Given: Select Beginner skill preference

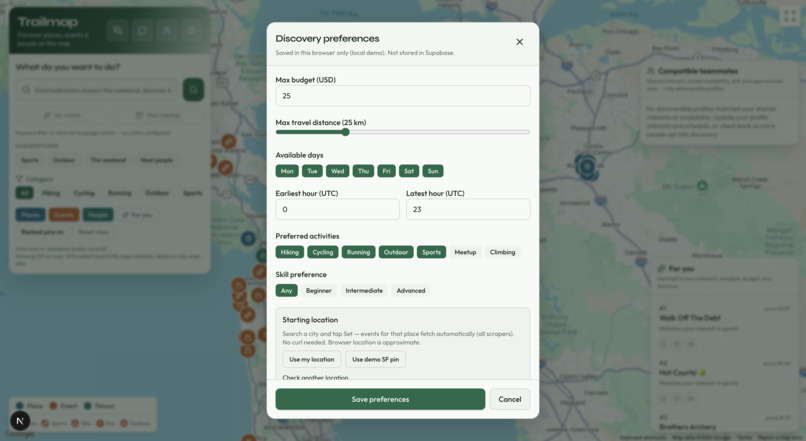Looking at the screenshot, I should tap(319, 290).
